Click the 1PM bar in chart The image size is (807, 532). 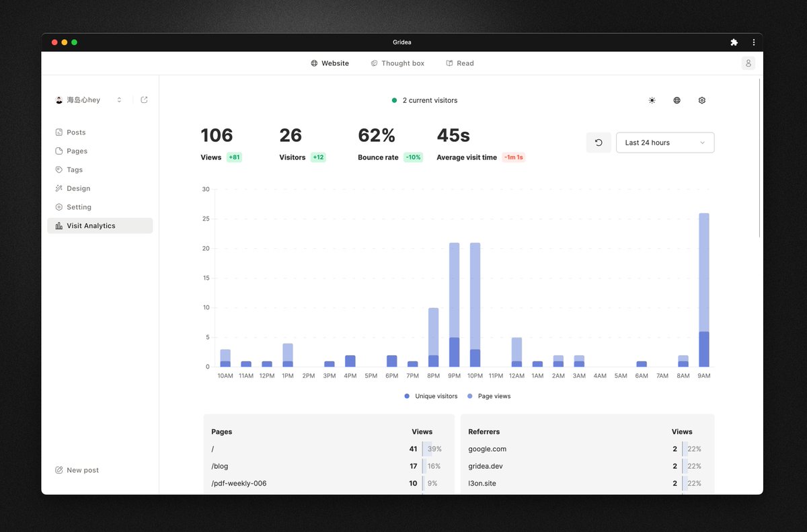click(288, 355)
